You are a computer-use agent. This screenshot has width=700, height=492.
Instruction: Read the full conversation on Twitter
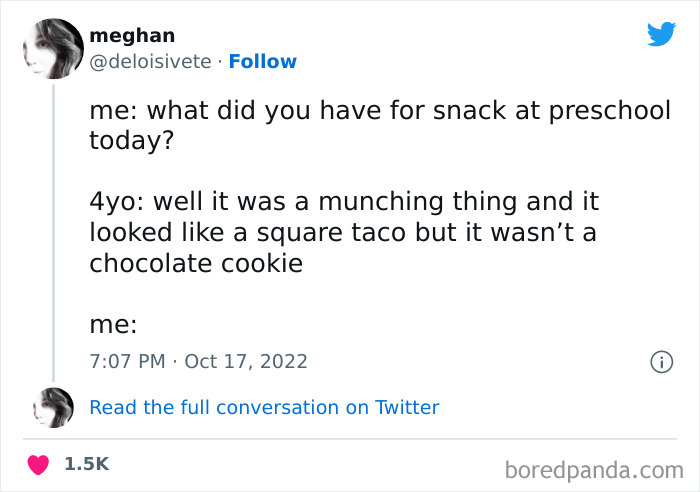(x=264, y=408)
